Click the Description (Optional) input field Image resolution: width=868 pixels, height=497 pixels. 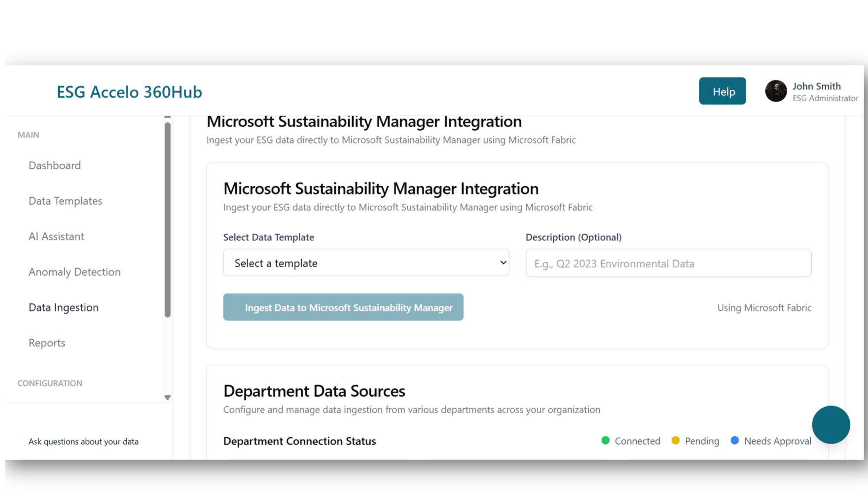tap(668, 263)
